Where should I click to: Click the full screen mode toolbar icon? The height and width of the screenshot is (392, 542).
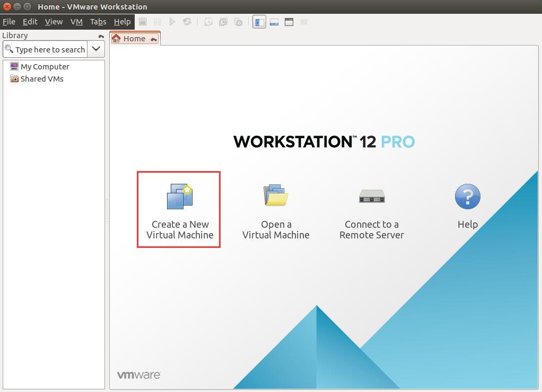point(289,22)
